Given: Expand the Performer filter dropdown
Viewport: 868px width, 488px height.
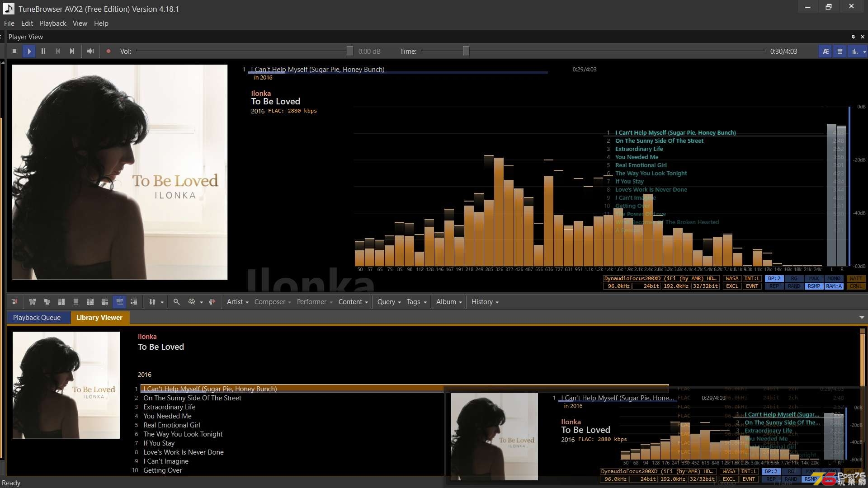Looking at the screenshot, I should (315, 302).
